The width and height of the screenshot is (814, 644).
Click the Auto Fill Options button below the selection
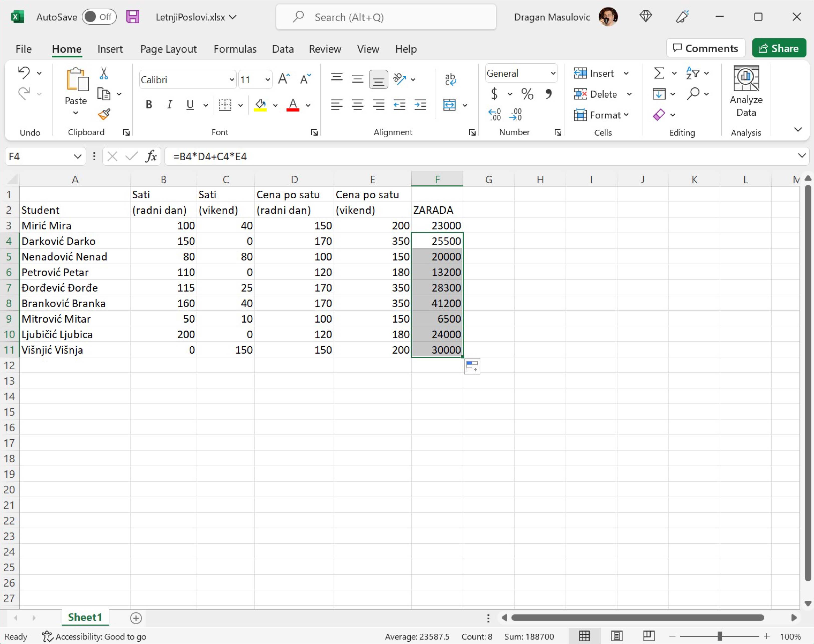[x=472, y=366]
